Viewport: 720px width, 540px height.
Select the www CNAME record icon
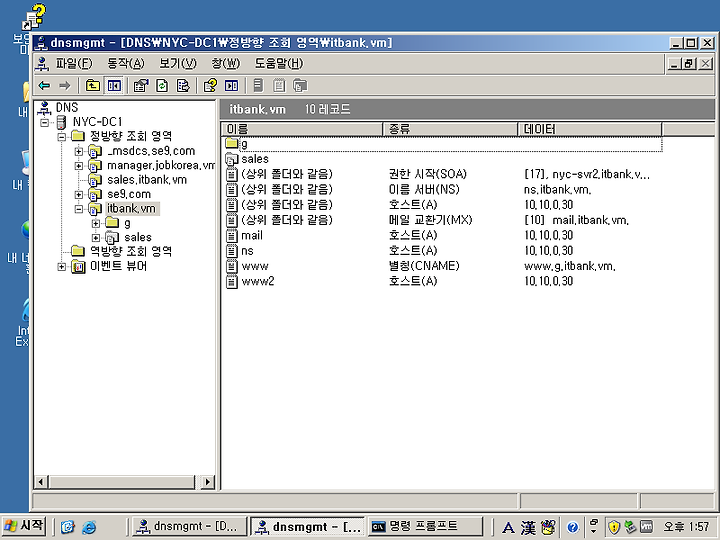(x=232, y=266)
